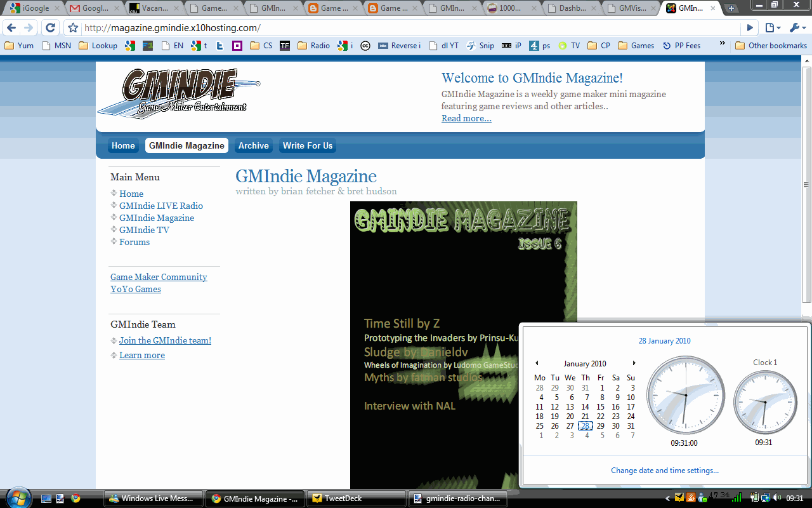Visit the 'YoYo Games' link

click(136, 289)
